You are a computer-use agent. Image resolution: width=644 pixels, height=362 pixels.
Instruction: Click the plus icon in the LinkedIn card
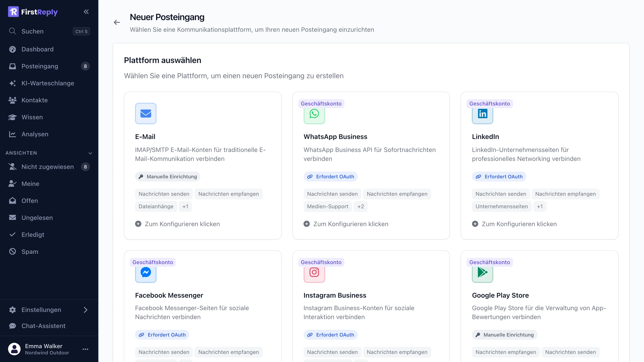coord(475,224)
